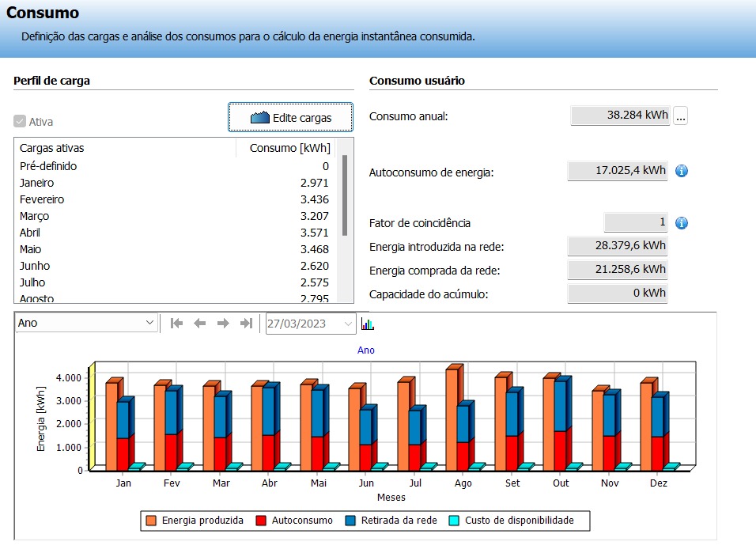The image size is (756, 553).
Task: Click the Energia produzida legend swatch
Action: tap(151, 521)
